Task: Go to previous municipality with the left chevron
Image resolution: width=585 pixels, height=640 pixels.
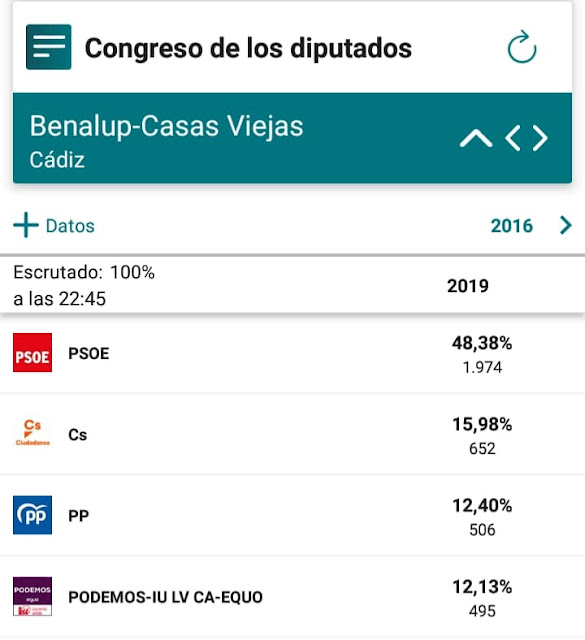Action: [513, 138]
